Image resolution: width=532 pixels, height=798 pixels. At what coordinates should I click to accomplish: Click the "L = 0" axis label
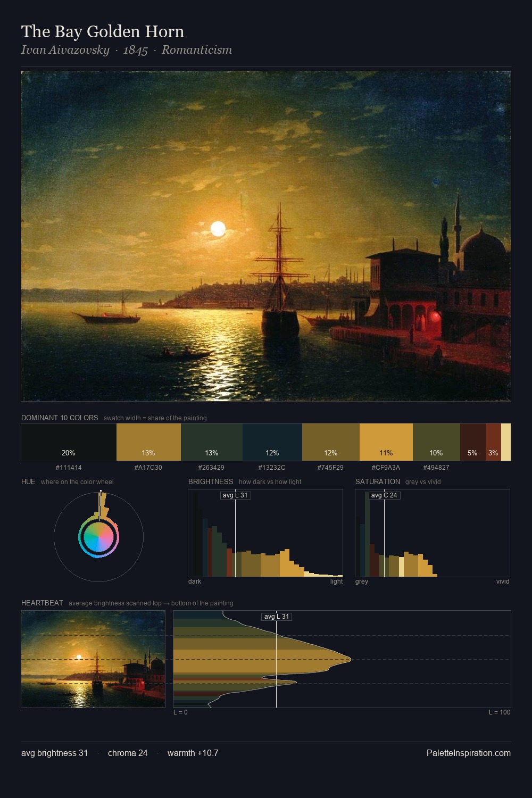pyautogui.click(x=180, y=712)
